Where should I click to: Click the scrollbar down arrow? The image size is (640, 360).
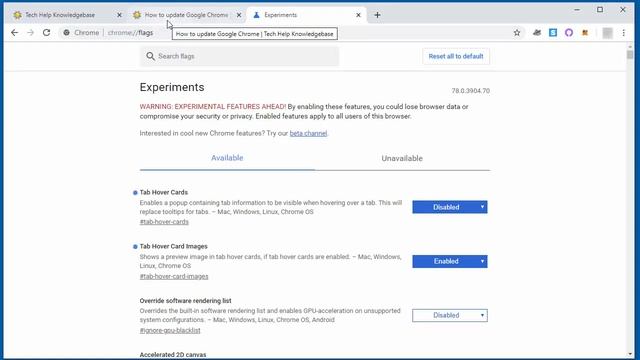coord(630,354)
